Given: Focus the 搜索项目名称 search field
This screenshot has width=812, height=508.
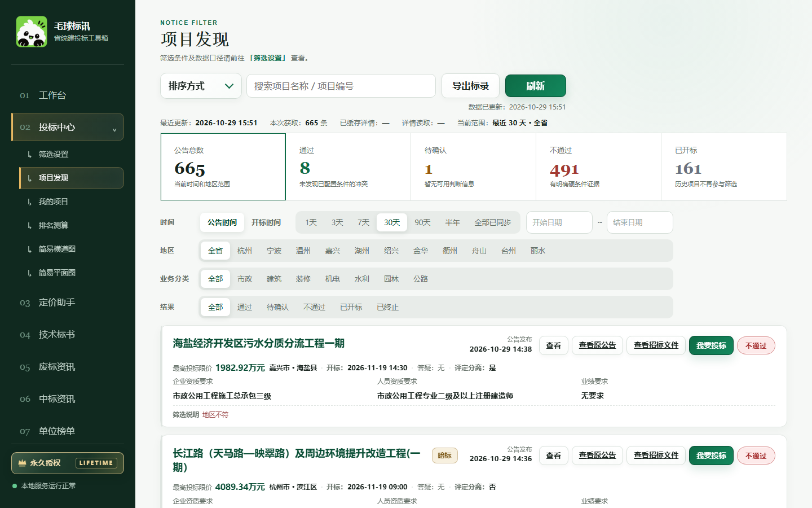Looking at the screenshot, I should (341, 86).
